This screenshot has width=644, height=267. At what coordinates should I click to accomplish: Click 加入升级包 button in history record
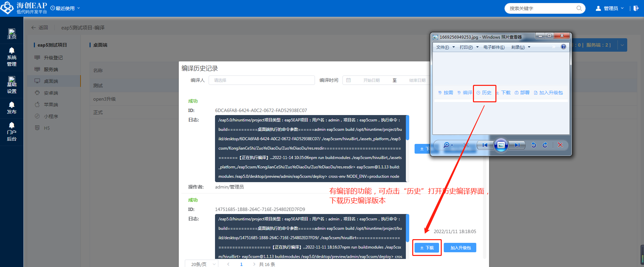(x=460, y=248)
